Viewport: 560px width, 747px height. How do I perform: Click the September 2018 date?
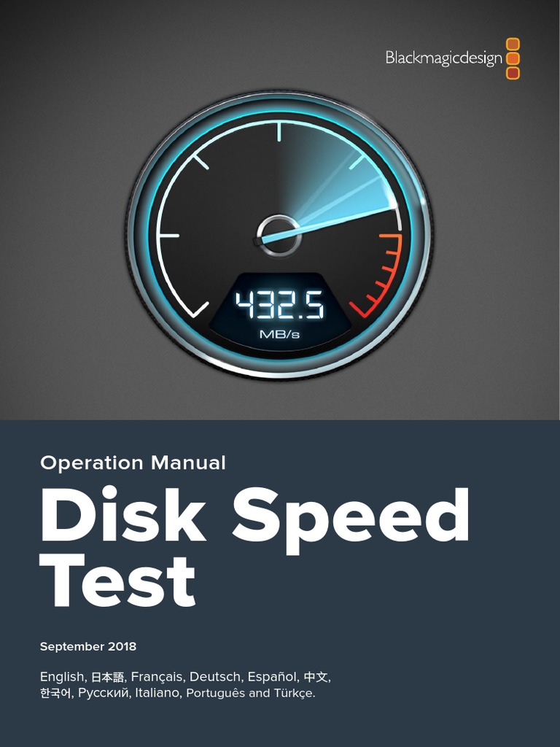click(88, 646)
